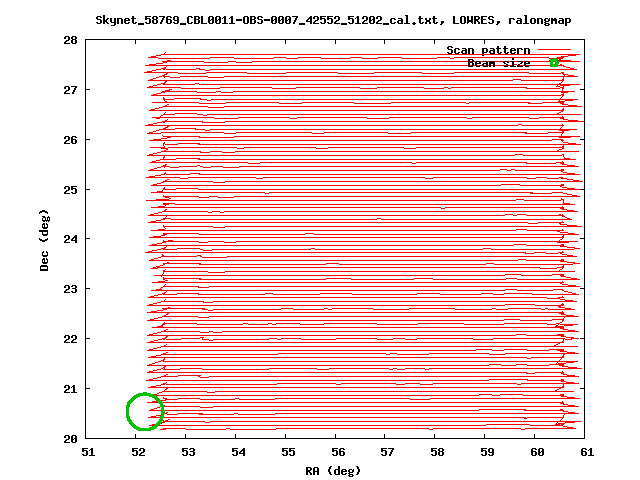Click the RA axis tick label 51
640x480 pixels.
point(88,452)
